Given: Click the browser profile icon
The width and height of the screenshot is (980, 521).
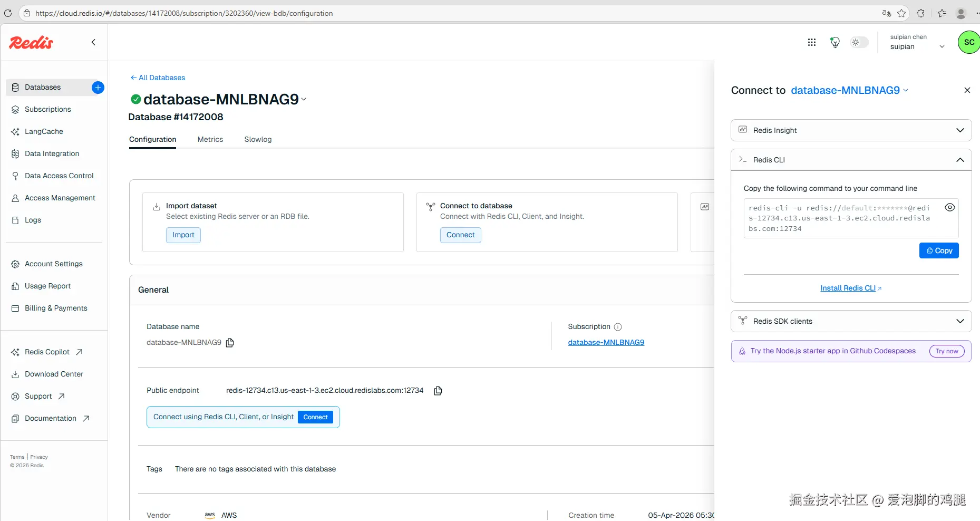Looking at the screenshot, I should pyautogui.click(x=961, y=13).
